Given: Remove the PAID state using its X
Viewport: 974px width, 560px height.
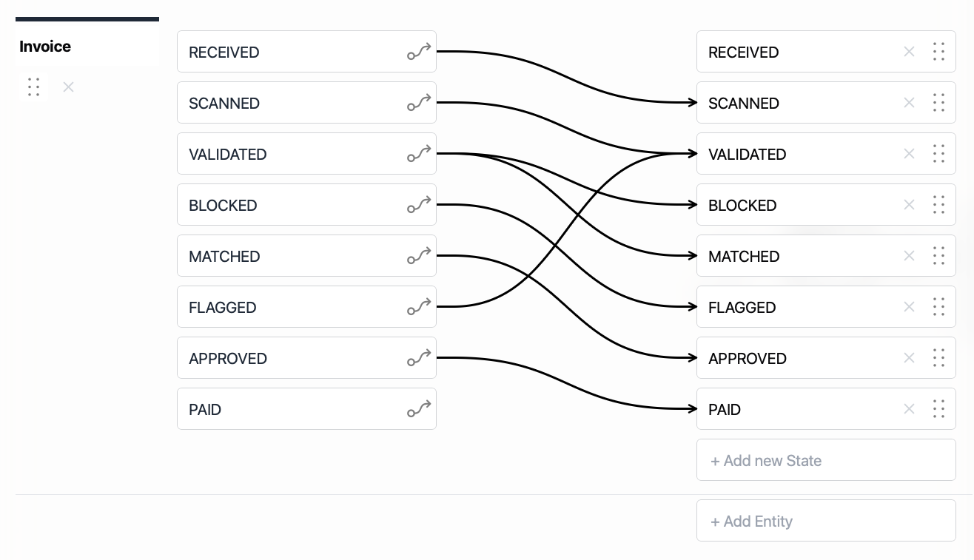Looking at the screenshot, I should coord(909,408).
